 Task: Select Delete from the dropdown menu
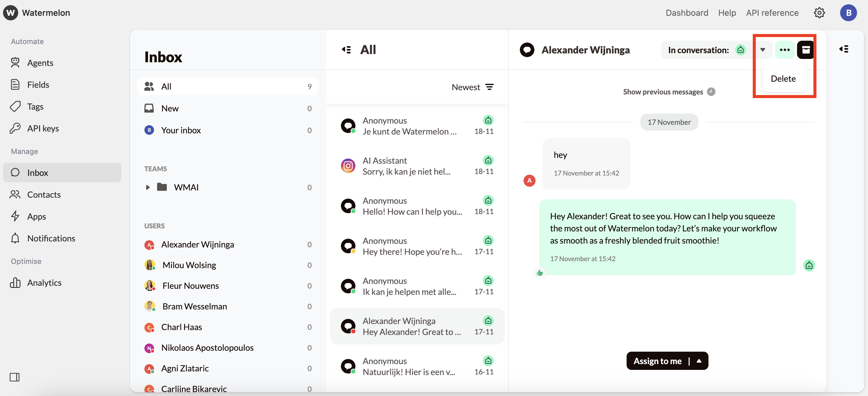point(783,79)
